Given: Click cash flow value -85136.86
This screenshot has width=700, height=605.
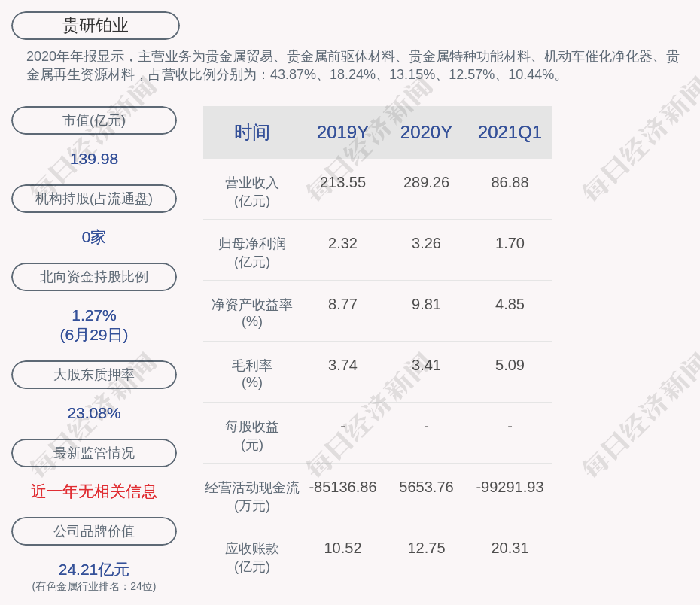Looking at the screenshot, I should (x=342, y=487).
